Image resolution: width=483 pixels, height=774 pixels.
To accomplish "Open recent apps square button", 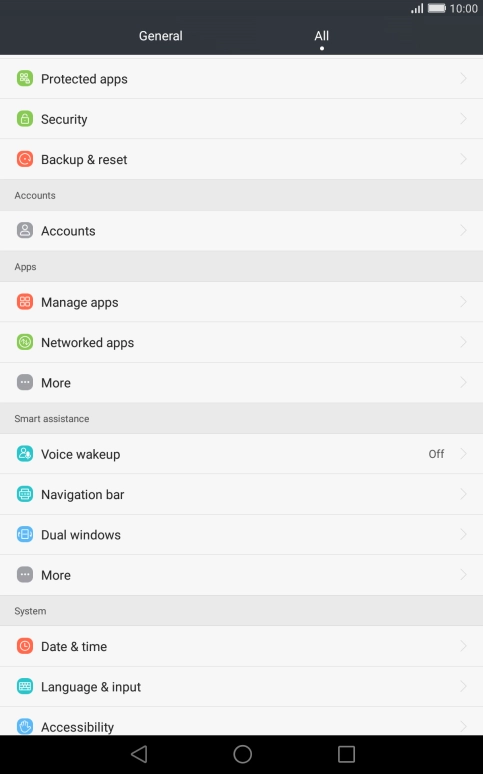I will tap(346, 754).
